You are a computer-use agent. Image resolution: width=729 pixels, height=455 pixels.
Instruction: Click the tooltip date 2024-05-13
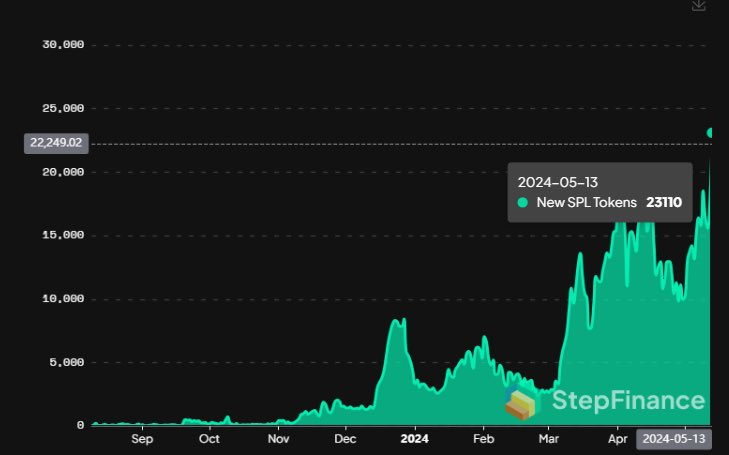coord(557,182)
